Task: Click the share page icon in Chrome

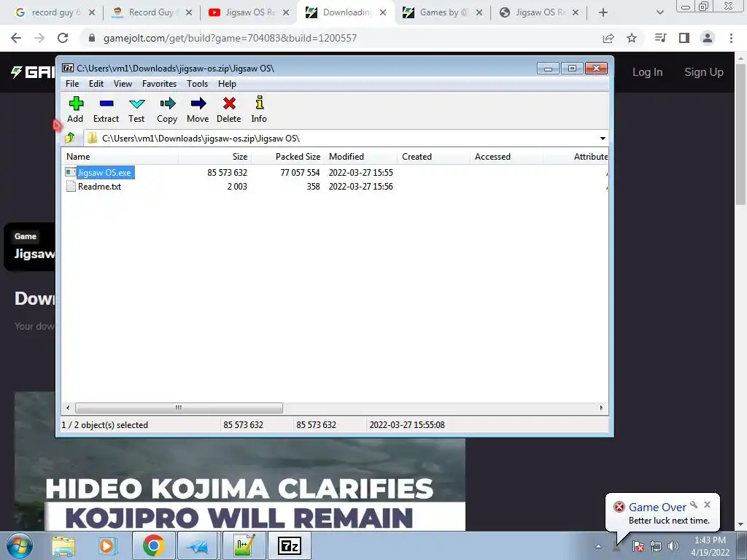Action: (x=608, y=38)
